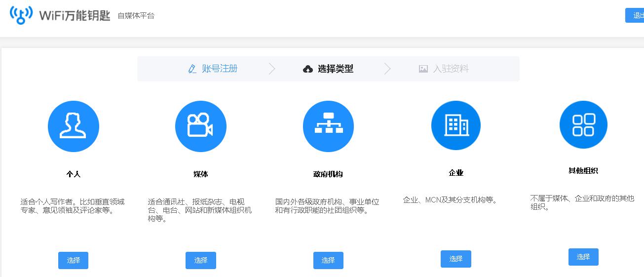Click the 其他组织 four squares icon

coord(583,124)
